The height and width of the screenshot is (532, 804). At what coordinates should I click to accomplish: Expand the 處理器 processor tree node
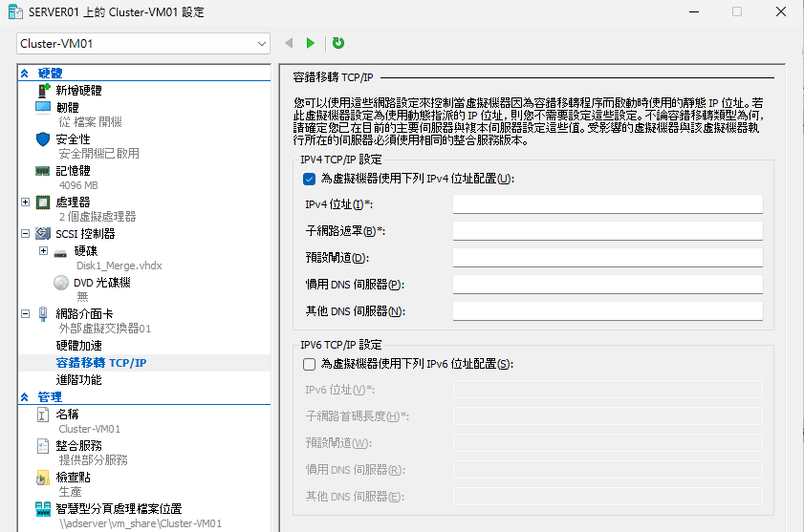click(25, 202)
